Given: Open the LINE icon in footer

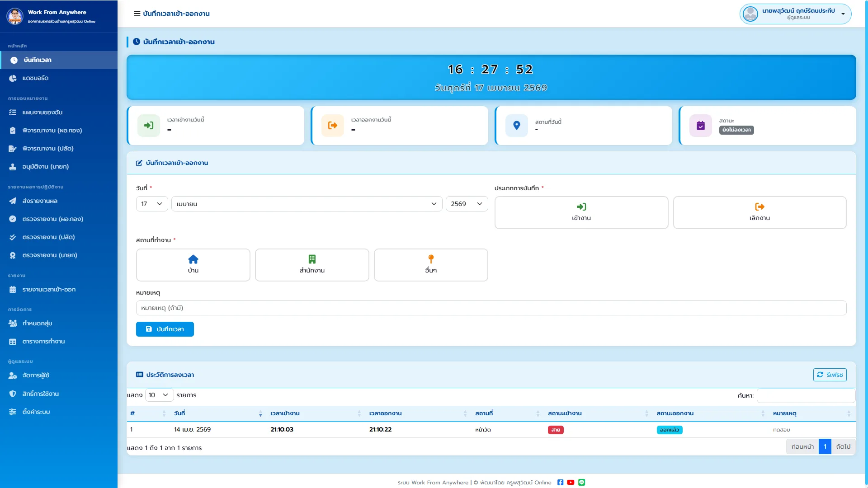Looking at the screenshot, I should [x=581, y=483].
